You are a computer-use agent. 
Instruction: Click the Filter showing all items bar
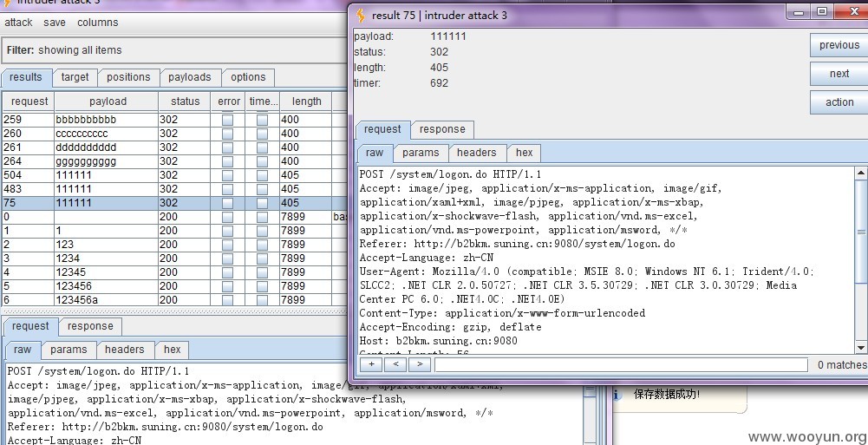pos(174,50)
